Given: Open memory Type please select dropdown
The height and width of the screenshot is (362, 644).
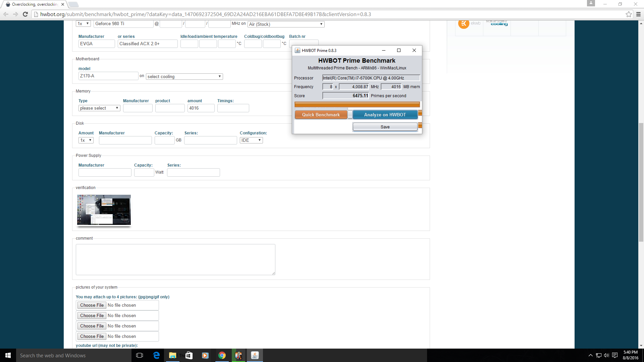Looking at the screenshot, I should coord(99,108).
